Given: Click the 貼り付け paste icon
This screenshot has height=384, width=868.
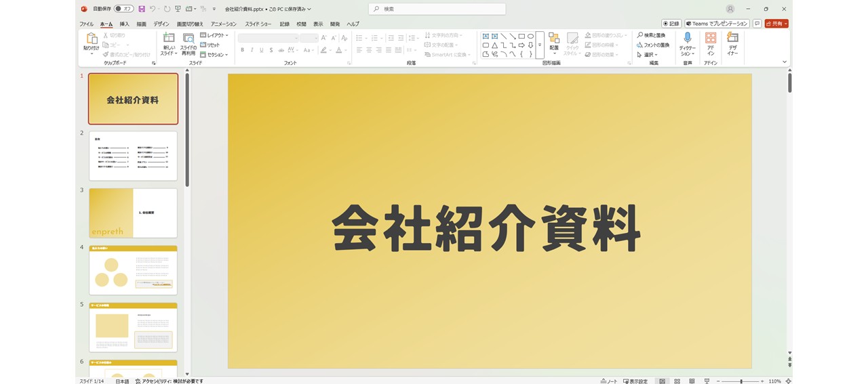Looking at the screenshot, I should click(91, 39).
